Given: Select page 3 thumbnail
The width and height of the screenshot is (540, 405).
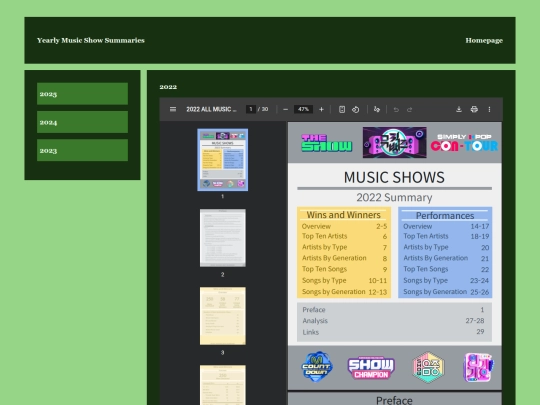Looking at the screenshot, I should point(222,316).
